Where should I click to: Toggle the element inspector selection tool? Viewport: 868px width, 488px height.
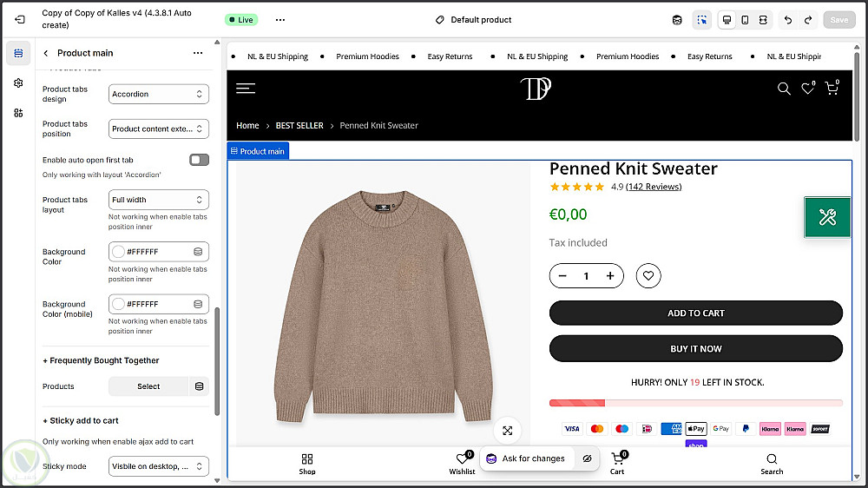(701, 20)
